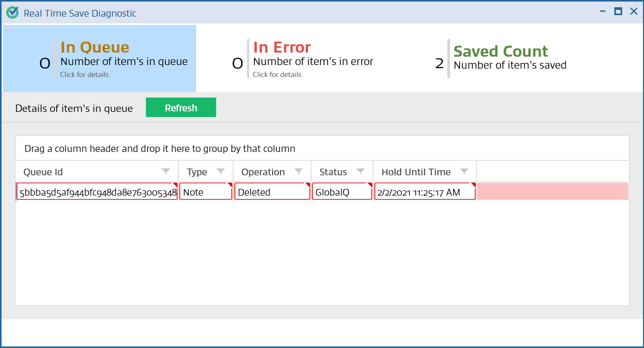Open filter for Hold Until Time column

pos(465,172)
